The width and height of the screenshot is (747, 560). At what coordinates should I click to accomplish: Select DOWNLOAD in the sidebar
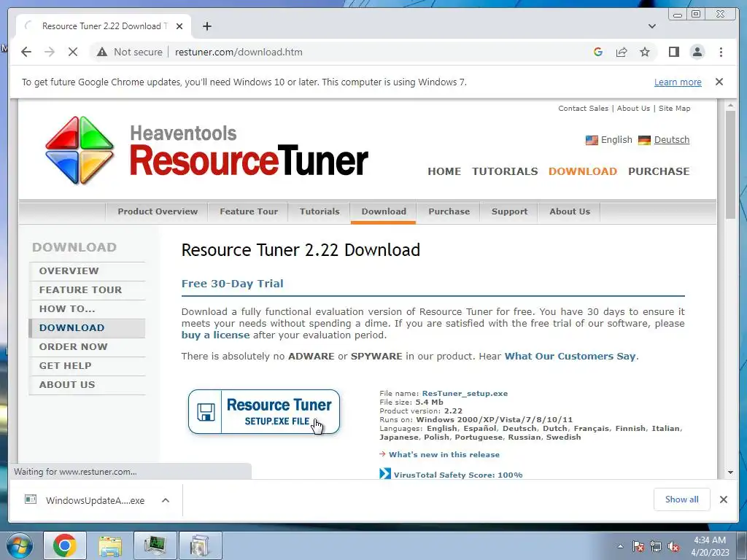88,328
